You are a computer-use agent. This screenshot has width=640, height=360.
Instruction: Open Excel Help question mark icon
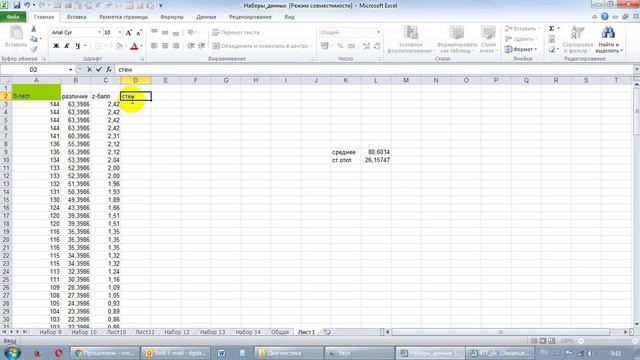click(604, 17)
